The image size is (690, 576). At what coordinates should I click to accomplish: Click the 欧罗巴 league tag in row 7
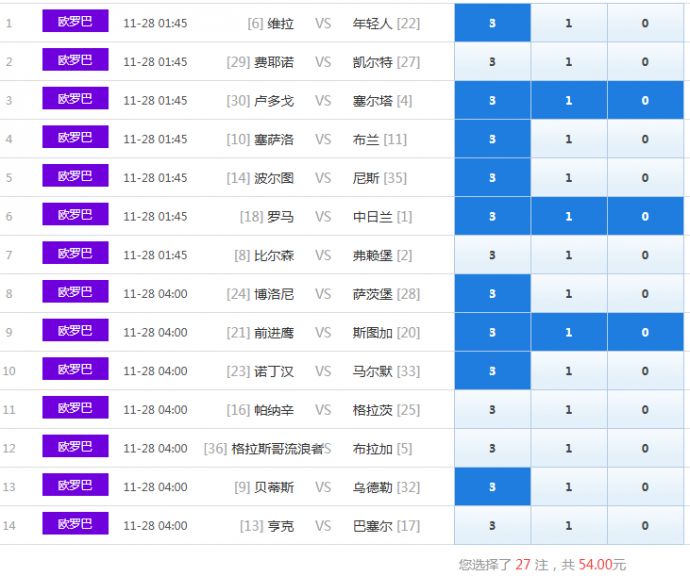pyautogui.click(x=75, y=254)
